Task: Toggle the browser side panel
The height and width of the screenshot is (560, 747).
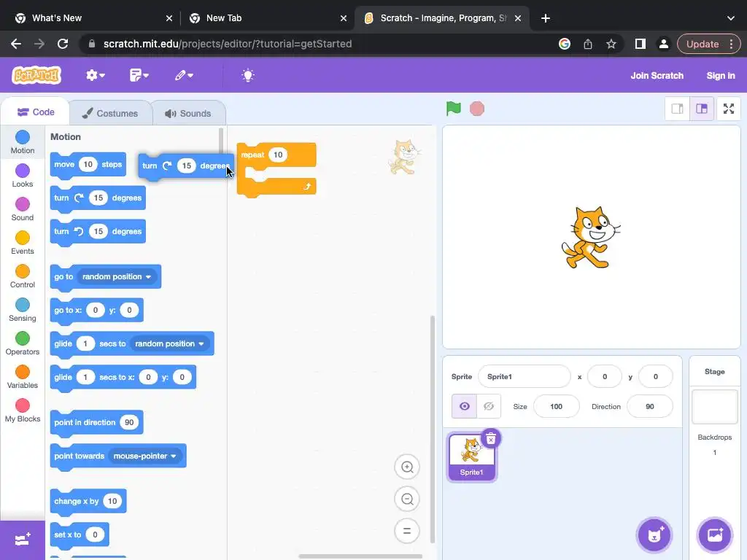Action: (x=640, y=44)
